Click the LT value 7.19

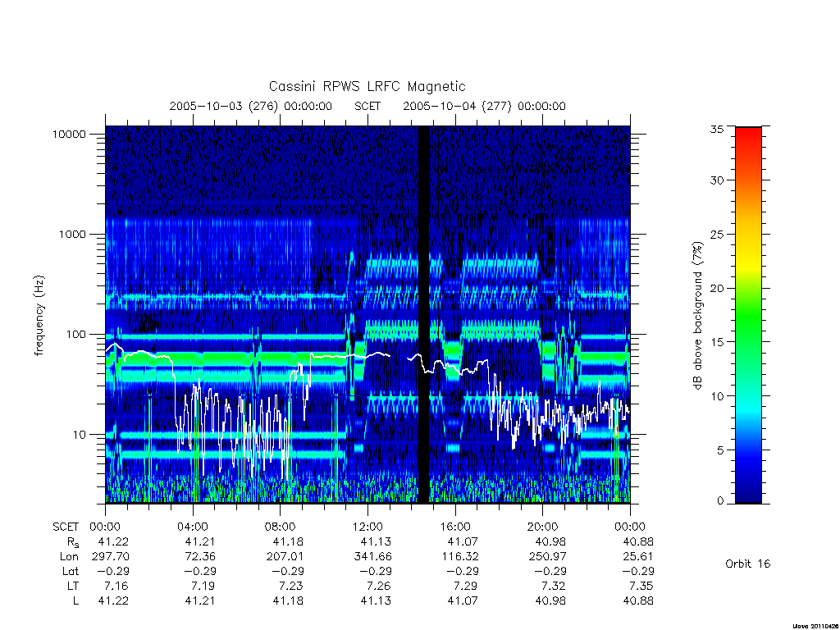[203, 586]
